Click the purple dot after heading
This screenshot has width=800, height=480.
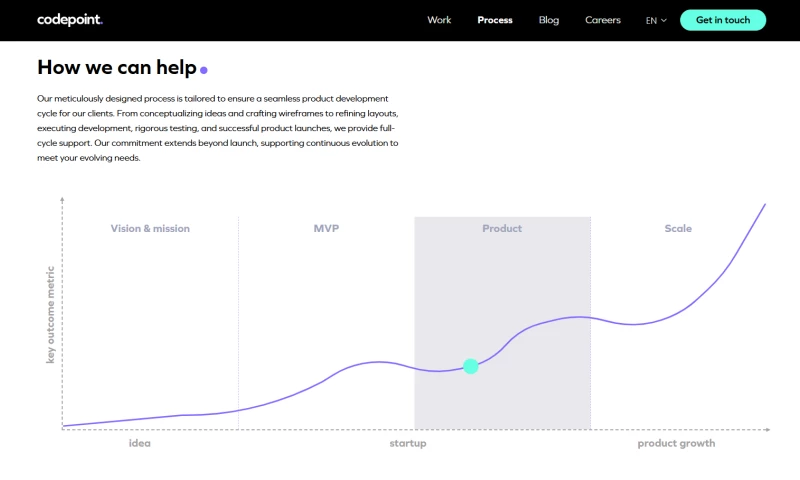204,71
